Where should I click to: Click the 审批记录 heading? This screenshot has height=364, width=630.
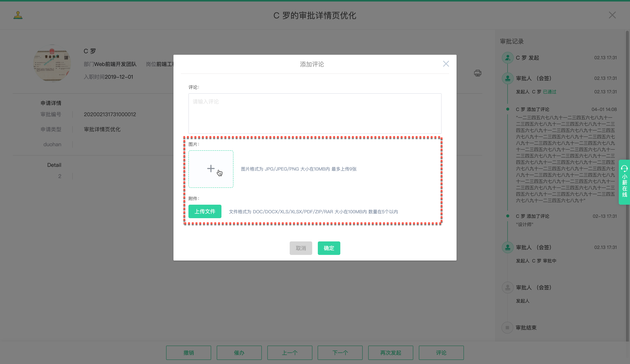(512, 41)
